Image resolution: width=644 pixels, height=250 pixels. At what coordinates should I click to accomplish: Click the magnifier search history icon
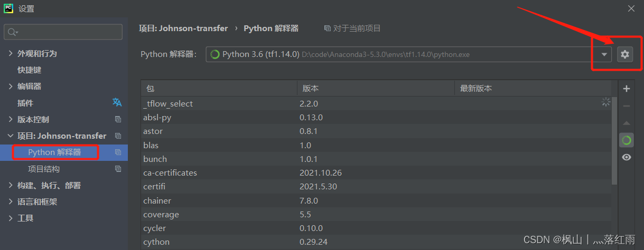[13, 32]
